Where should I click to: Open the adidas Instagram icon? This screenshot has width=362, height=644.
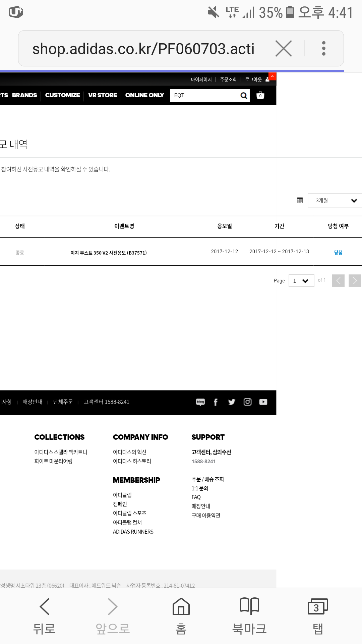(x=247, y=402)
